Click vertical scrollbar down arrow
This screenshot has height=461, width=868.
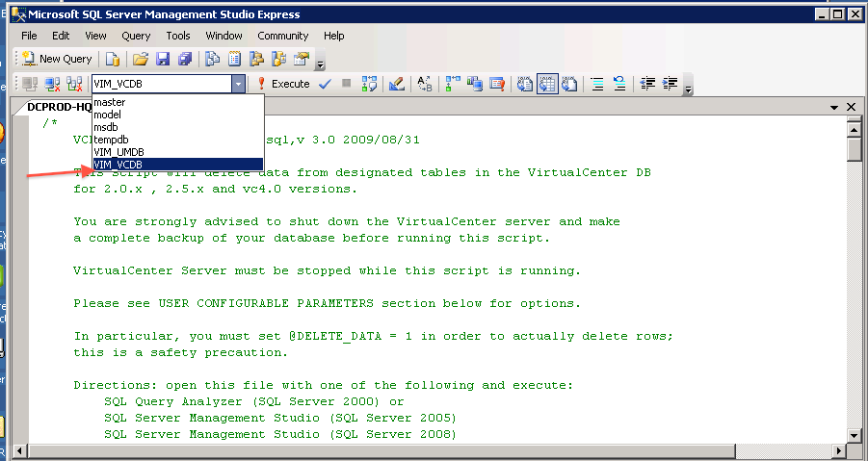(x=854, y=436)
